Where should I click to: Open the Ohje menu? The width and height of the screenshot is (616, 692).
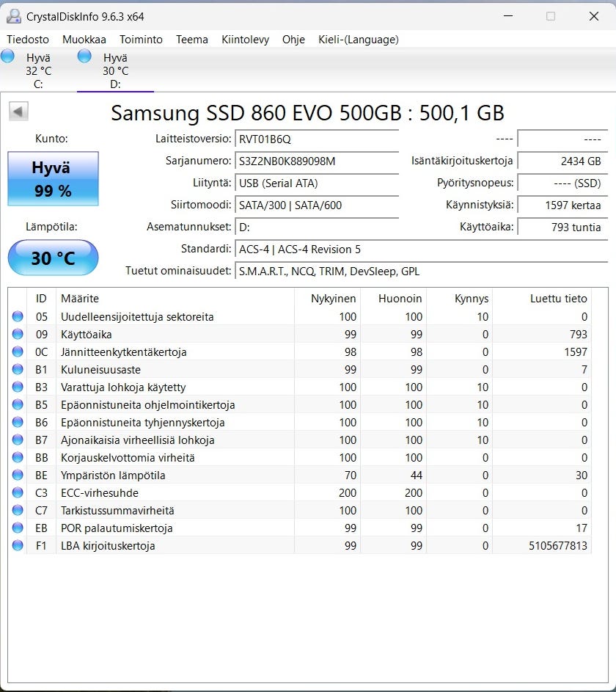(293, 40)
